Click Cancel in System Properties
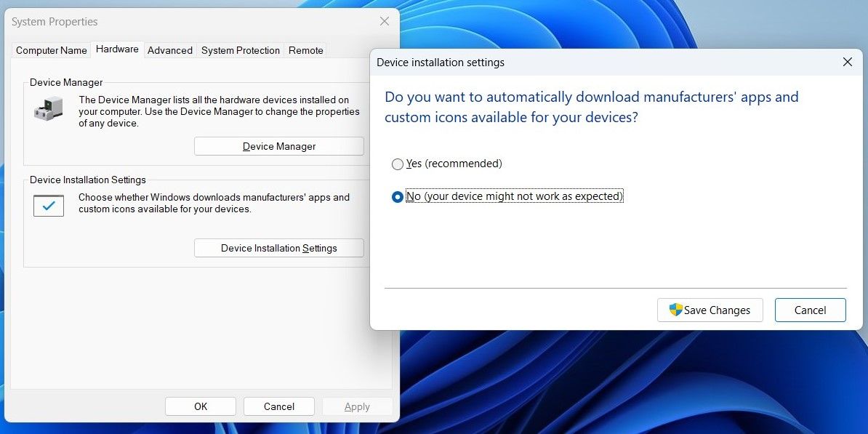Viewport: 868px width, 434px height. [278, 406]
